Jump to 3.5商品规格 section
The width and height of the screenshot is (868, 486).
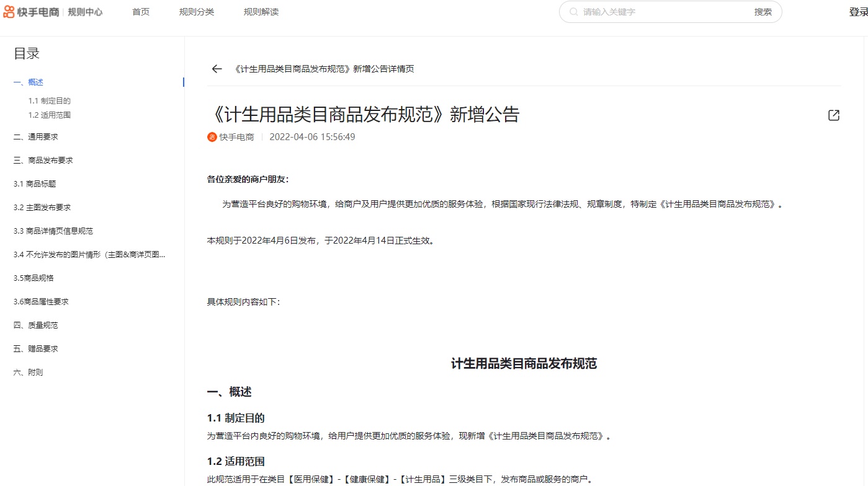point(34,278)
